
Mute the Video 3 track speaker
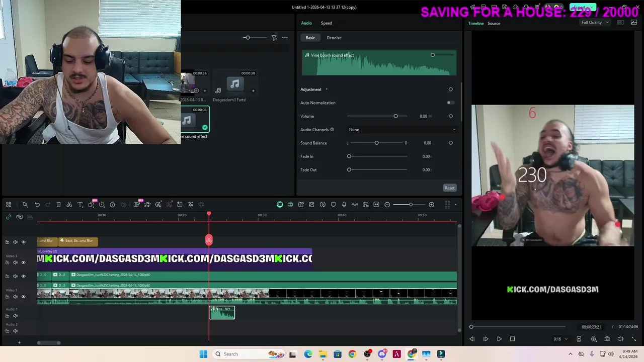15,262
